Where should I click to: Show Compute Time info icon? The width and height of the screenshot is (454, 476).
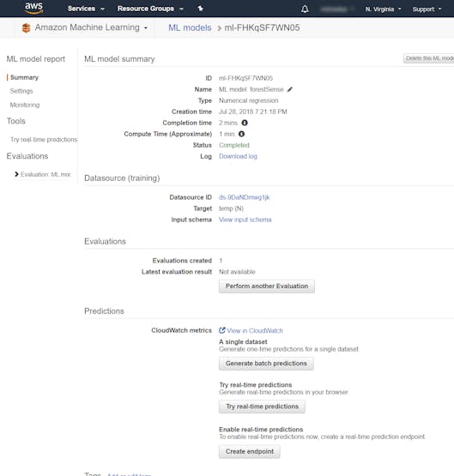pos(241,134)
